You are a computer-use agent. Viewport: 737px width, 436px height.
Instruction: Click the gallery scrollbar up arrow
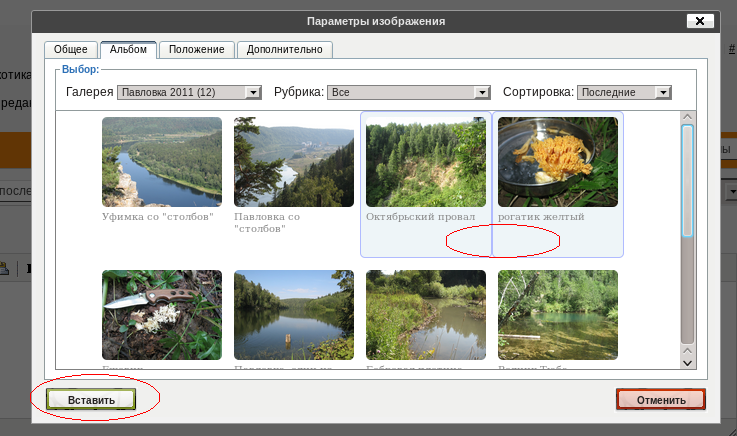click(x=687, y=118)
